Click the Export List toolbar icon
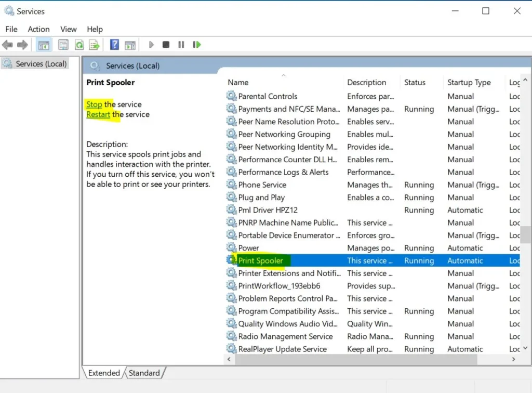The height and width of the screenshot is (393, 532). (x=95, y=45)
